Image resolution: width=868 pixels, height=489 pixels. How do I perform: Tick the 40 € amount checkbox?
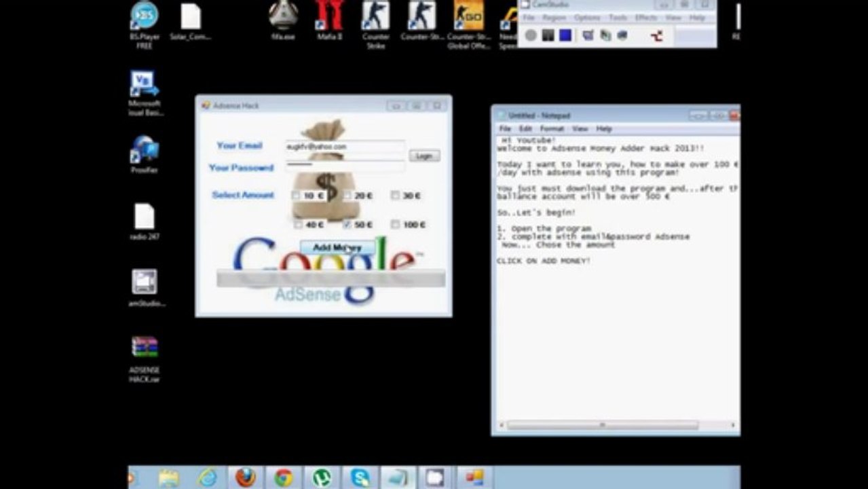pos(297,224)
